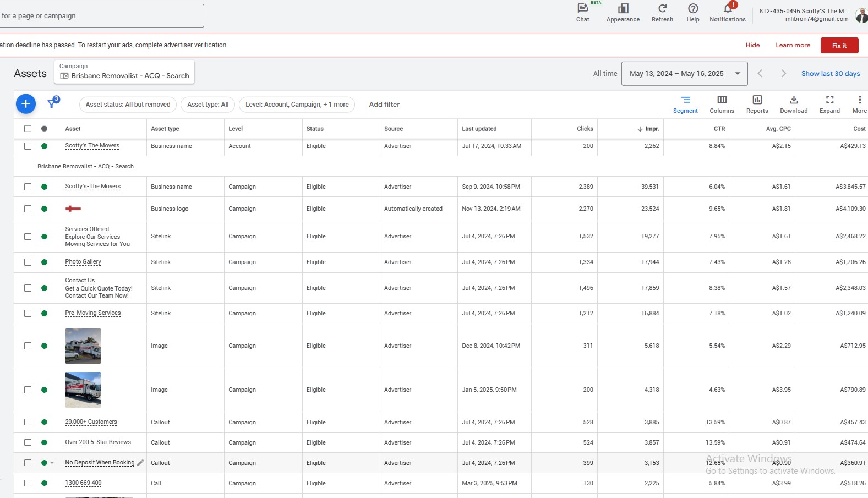This screenshot has width=868, height=498.
Task: Open the Services Offered sitelink asset
Action: click(x=87, y=229)
